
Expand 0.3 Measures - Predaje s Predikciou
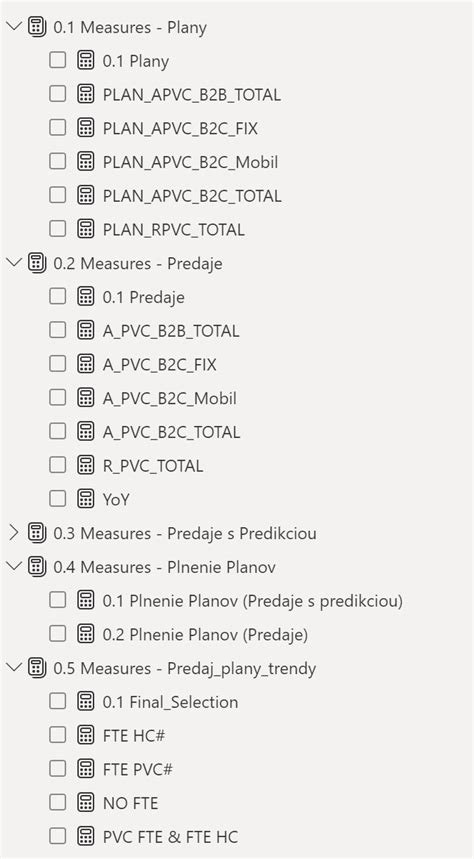(x=14, y=532)
